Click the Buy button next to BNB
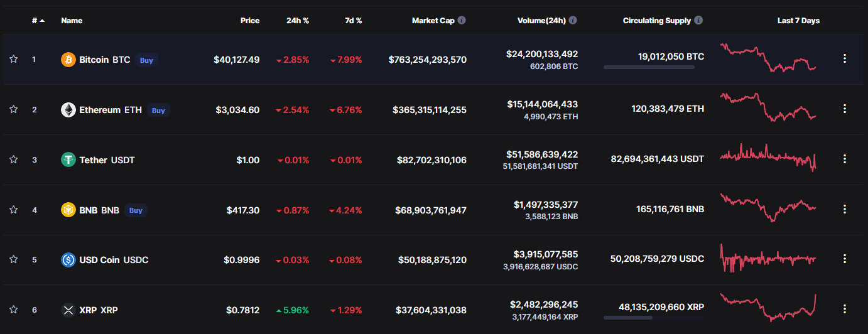This screenshot has height=334, width=868. tap(136, 210)
